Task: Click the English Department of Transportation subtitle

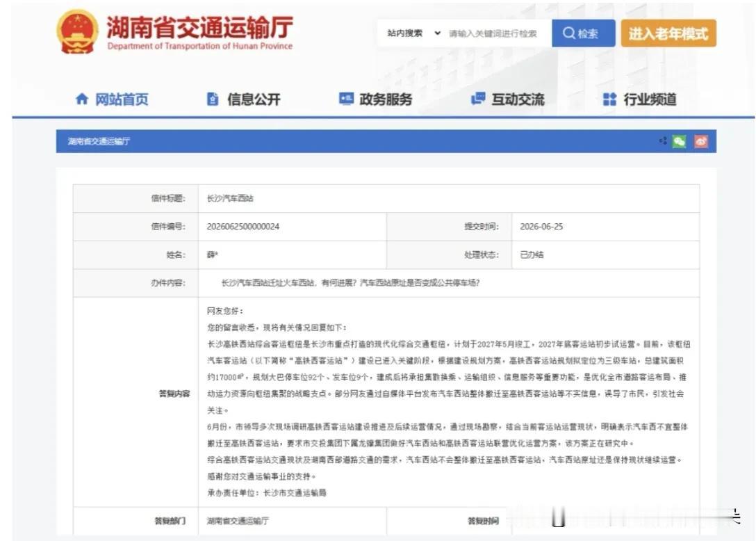Action: 199,47
